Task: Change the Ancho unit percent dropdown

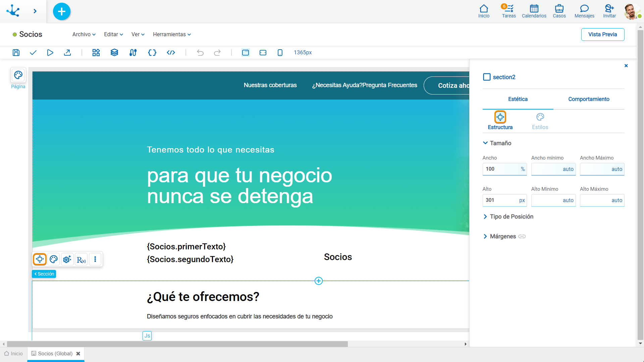Action: 523,169
